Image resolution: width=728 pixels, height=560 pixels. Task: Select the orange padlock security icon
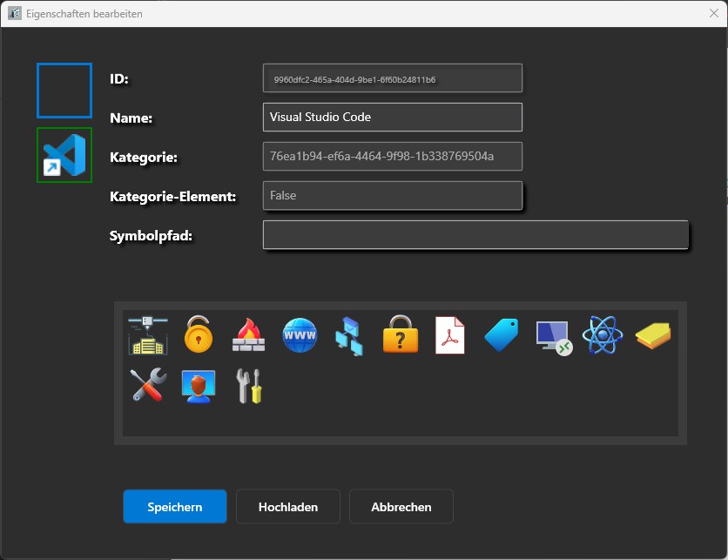click(199, 334)
